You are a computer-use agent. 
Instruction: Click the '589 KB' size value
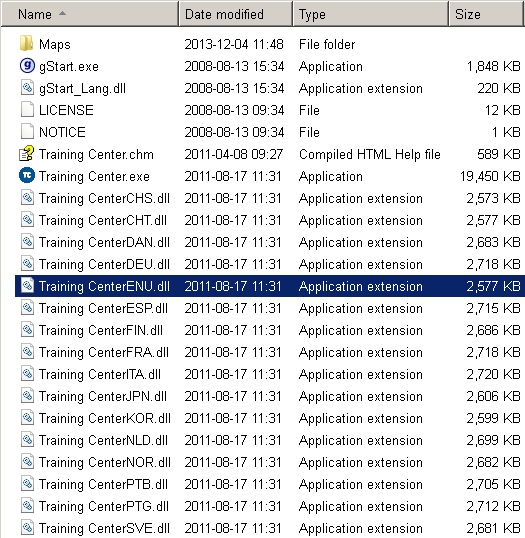(x=499, y=154)
